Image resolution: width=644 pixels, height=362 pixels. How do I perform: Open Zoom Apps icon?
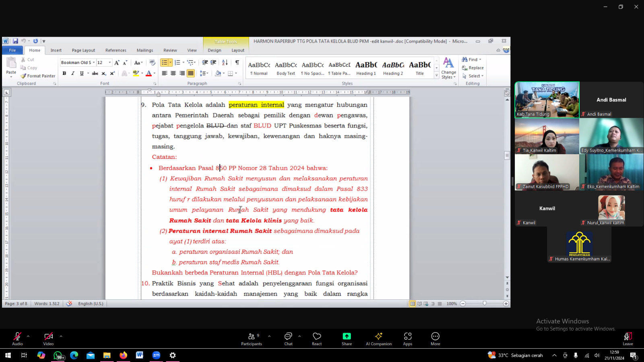tap(408, 338)
